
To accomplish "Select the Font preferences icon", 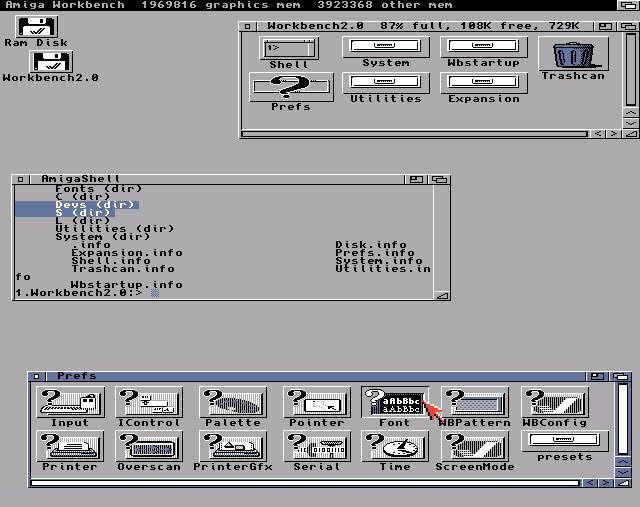I will [395, 402].
